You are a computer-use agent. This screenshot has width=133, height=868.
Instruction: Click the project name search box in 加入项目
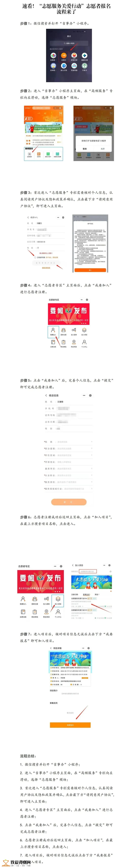tap(88, 571)
